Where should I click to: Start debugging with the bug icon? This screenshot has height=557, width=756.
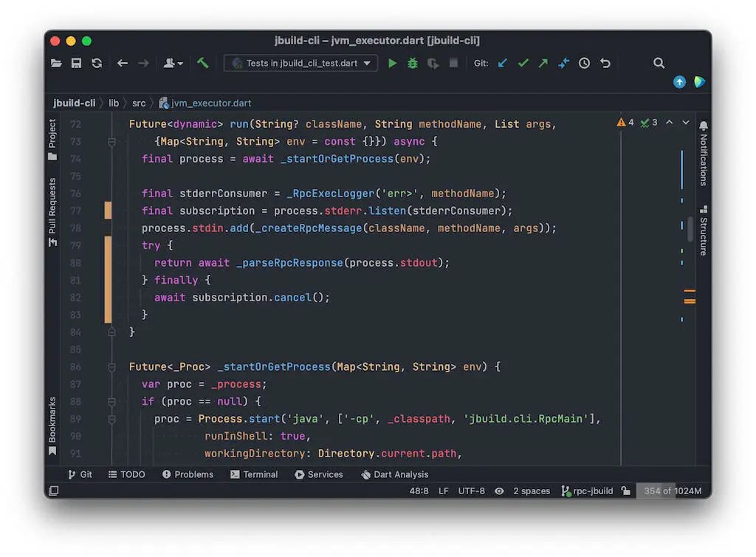[x=413, y=64]
